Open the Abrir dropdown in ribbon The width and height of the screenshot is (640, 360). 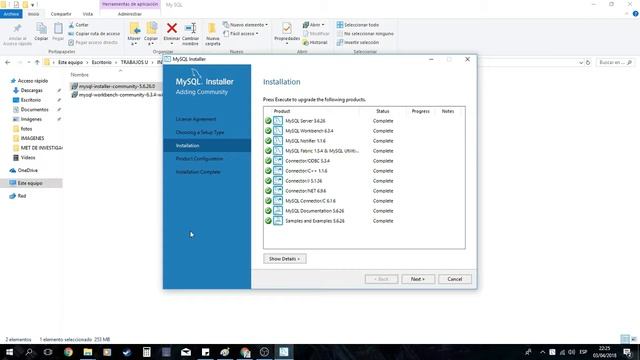click(x=313, y=25)
